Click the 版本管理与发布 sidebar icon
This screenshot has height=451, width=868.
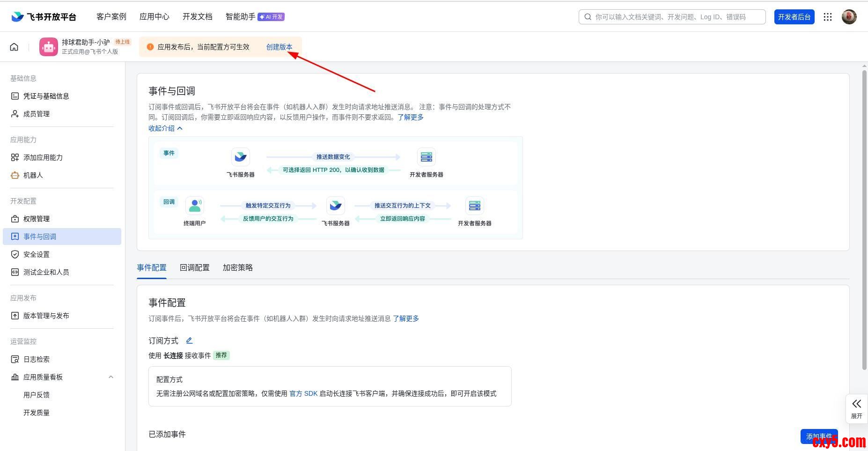click(x=15, y=316)
